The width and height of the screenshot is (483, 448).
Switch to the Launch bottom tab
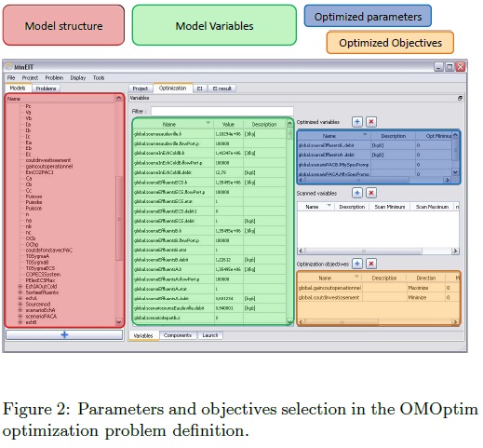(210, 335)
